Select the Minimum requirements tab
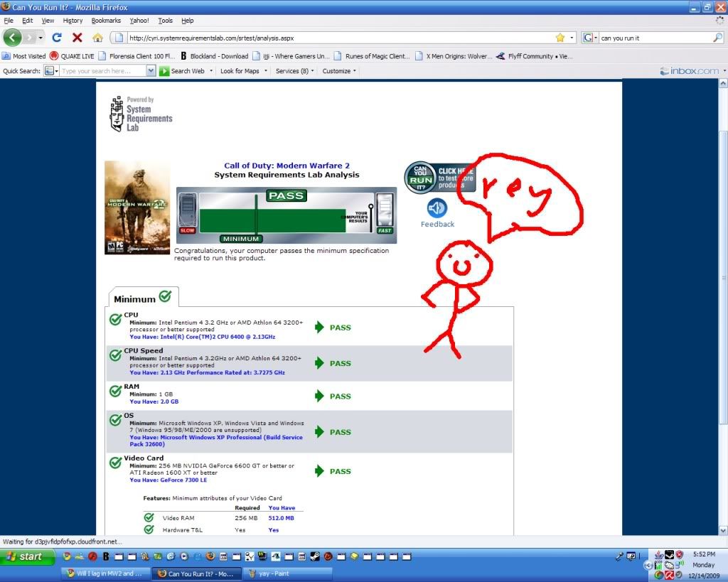 point(142,297)
